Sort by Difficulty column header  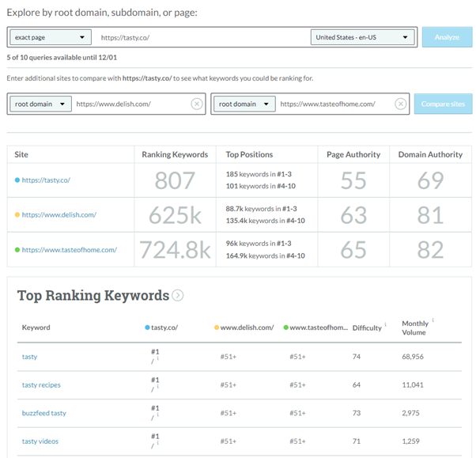pyautogui.click(x=367, y=328)
